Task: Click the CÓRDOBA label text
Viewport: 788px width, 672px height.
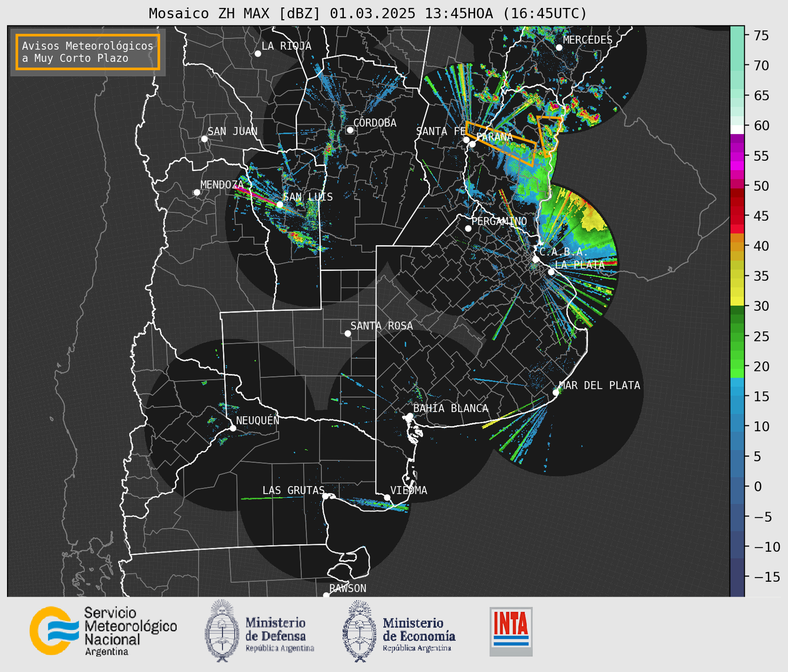Action: [375, 122]
